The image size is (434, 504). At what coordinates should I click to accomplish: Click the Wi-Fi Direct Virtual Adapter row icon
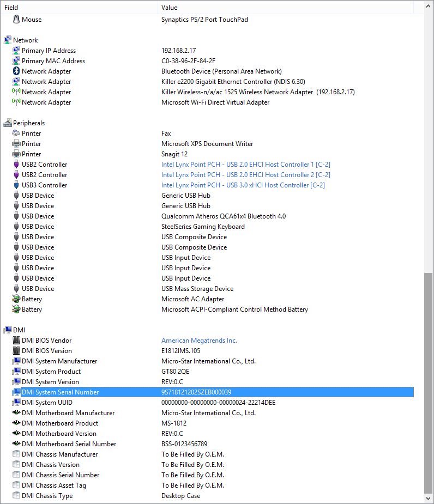pyautogui.click(x=16, y=102)
